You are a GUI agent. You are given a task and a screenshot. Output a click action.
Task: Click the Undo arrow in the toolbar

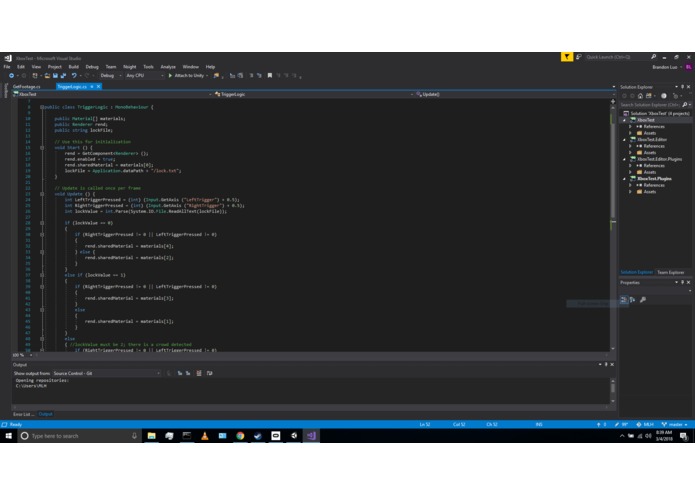point(74,76)
